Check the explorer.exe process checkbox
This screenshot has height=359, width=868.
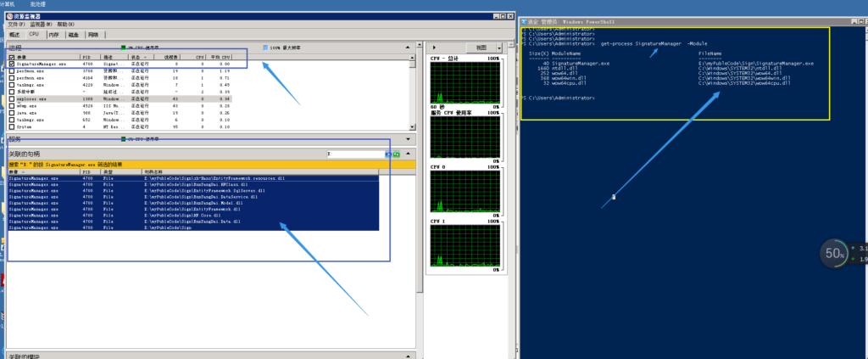[x=12, y=99]
